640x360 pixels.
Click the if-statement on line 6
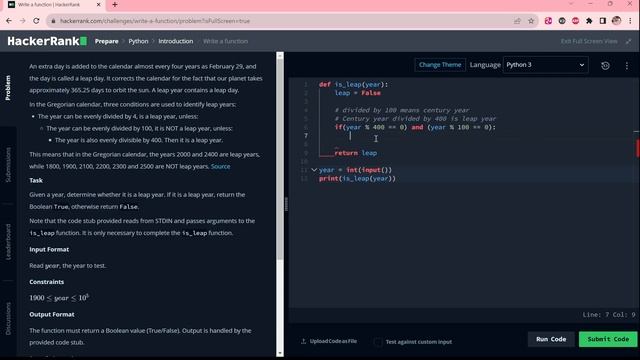click(x=415, y=127)
